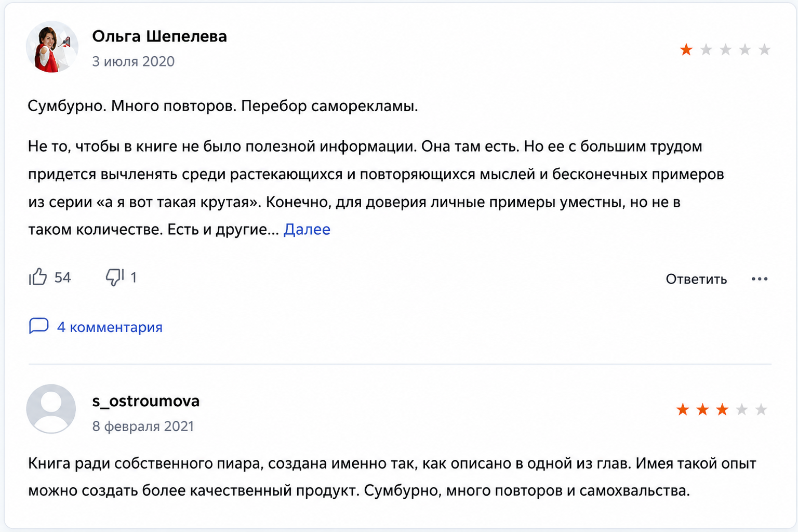Click the like count 54
Screen dimensions: 798x532
coord(62,277)
